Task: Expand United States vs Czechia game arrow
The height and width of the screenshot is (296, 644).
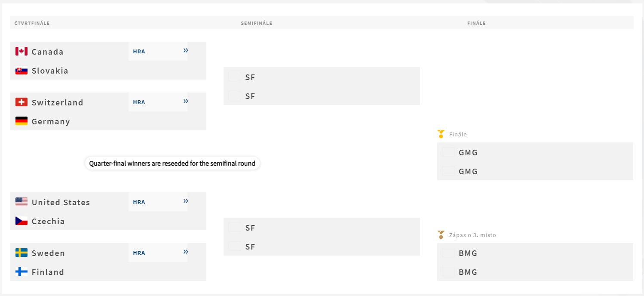Action: click(x=186, y=201)
